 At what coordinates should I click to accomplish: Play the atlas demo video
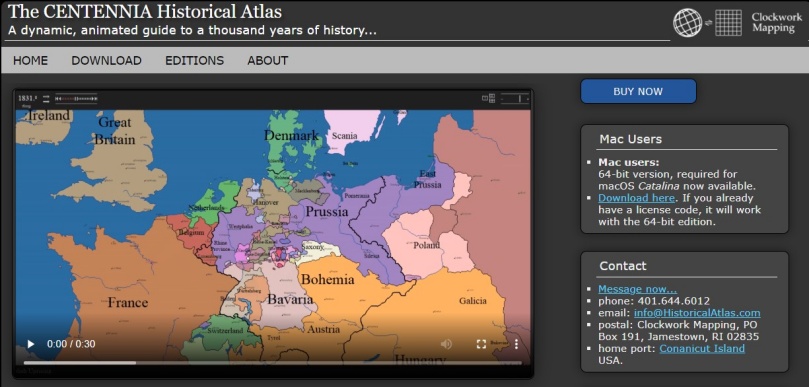(x=31, y=344)
